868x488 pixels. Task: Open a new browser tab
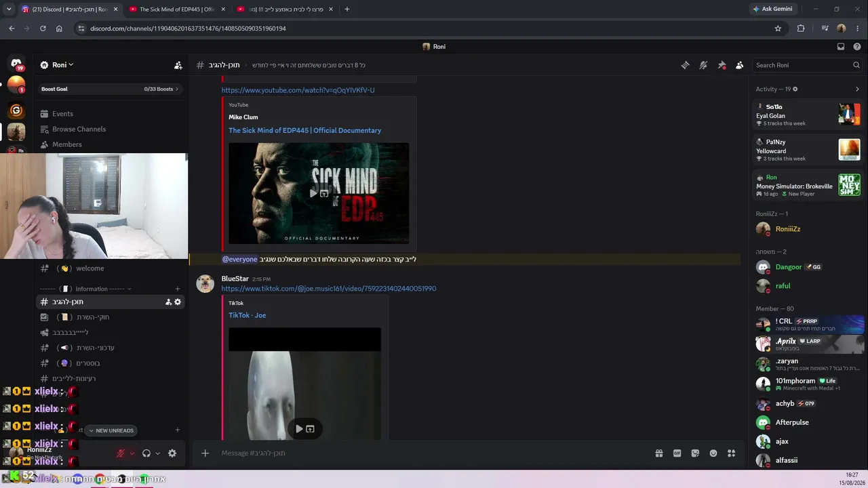pos(347,9)
